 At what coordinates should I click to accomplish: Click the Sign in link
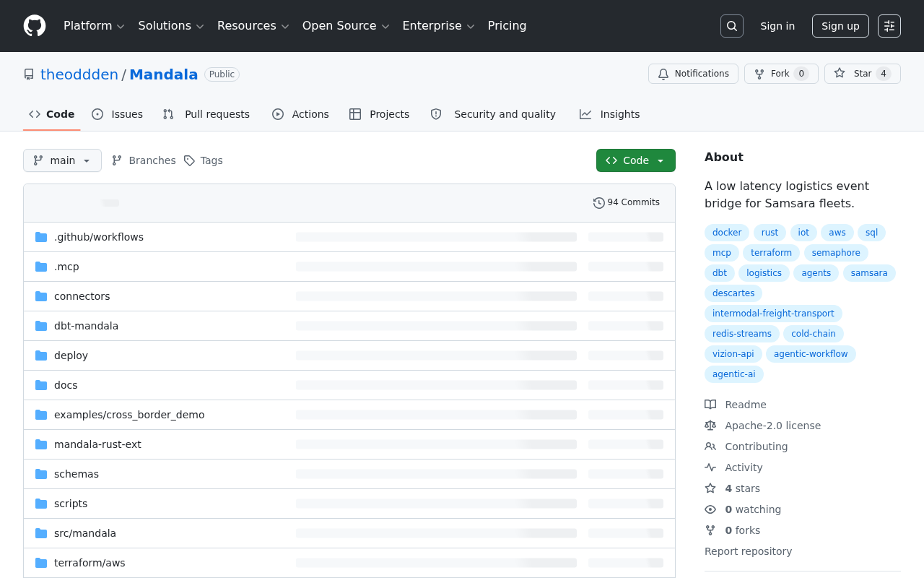[x=777, y=26]
